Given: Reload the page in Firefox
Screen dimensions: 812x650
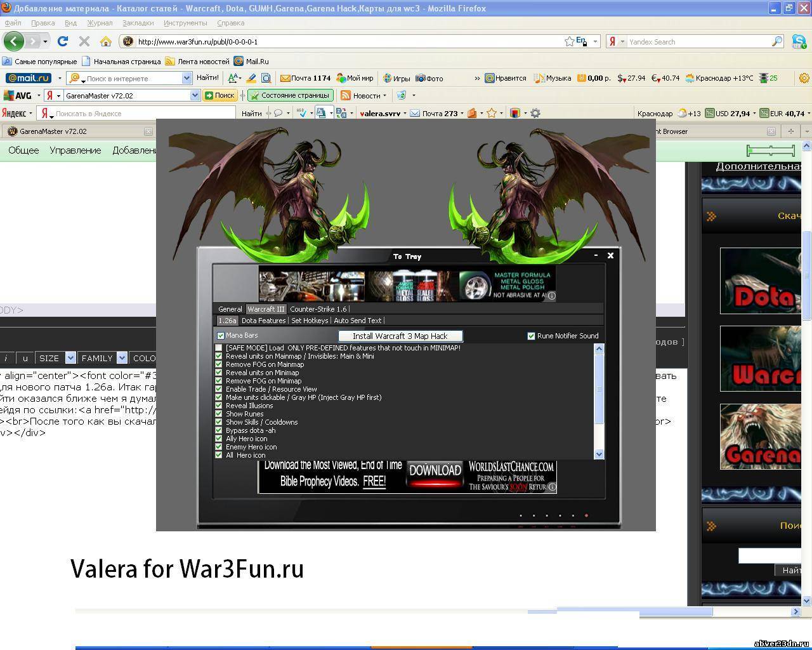Looking at the screenshot, I should tap(62, 41).
